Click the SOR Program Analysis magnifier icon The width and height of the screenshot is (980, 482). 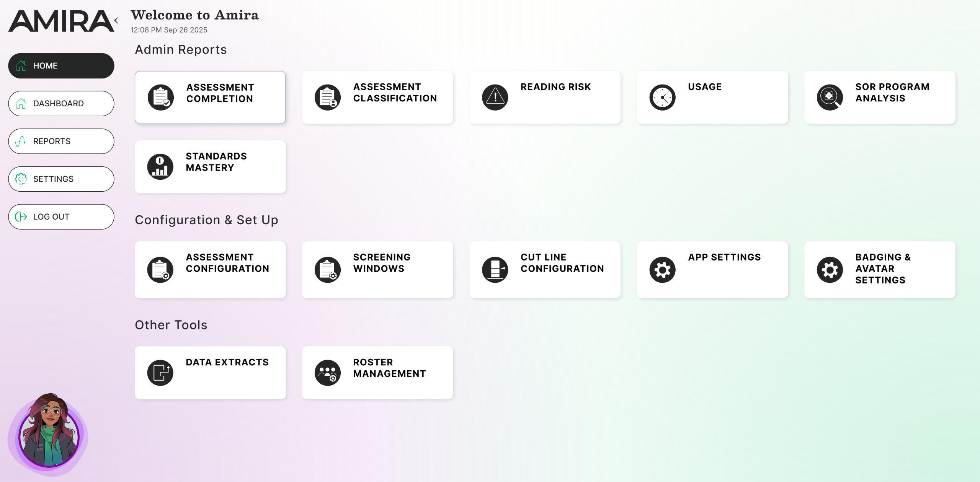point(830,98)
